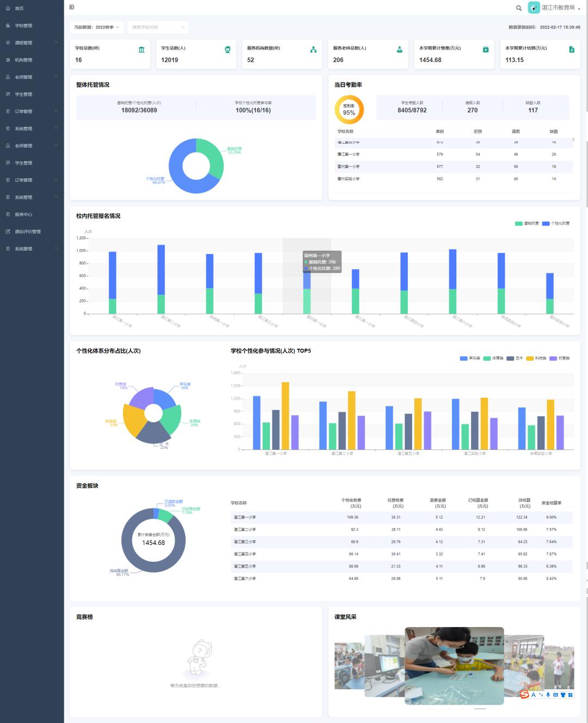
Task: Click the bank icon on 学校总数 card
Action: coord(142,50)
